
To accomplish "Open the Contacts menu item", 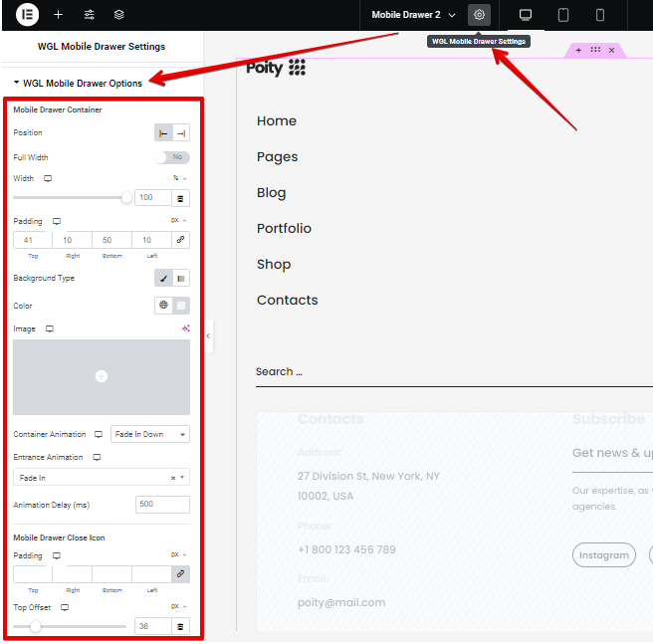I will [x=288, y=300].
